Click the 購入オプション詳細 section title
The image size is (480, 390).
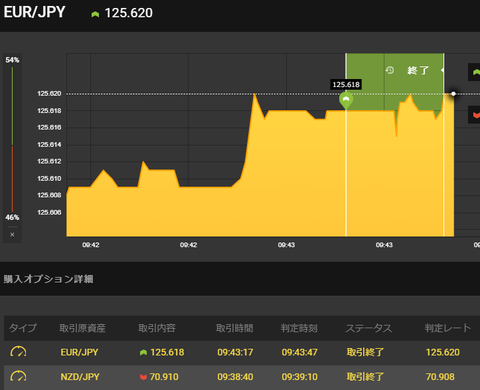pyautogui.click(x=48, y=279)
